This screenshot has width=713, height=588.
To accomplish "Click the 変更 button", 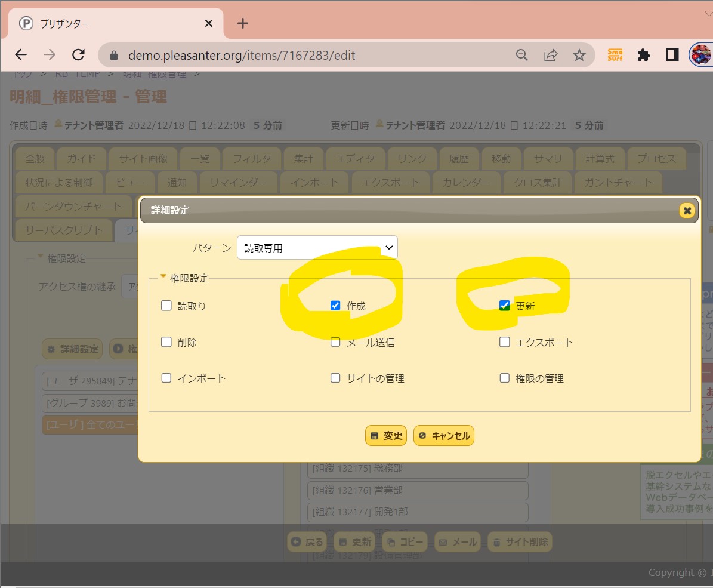I will pos(386,436).
